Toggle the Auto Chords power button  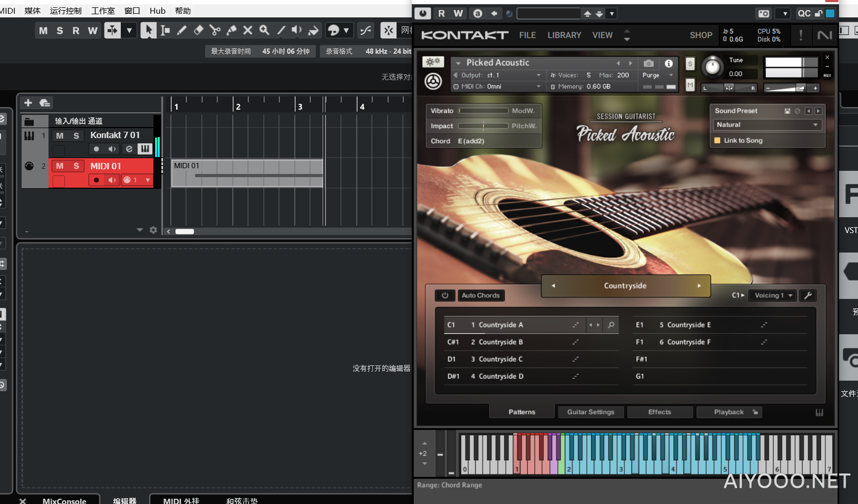445,295
